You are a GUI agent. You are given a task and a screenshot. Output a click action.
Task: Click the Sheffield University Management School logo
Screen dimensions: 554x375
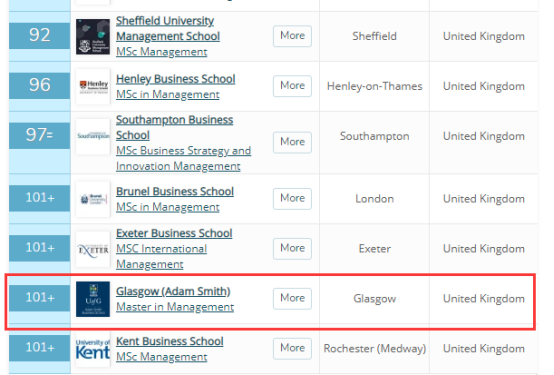(93, 37)
